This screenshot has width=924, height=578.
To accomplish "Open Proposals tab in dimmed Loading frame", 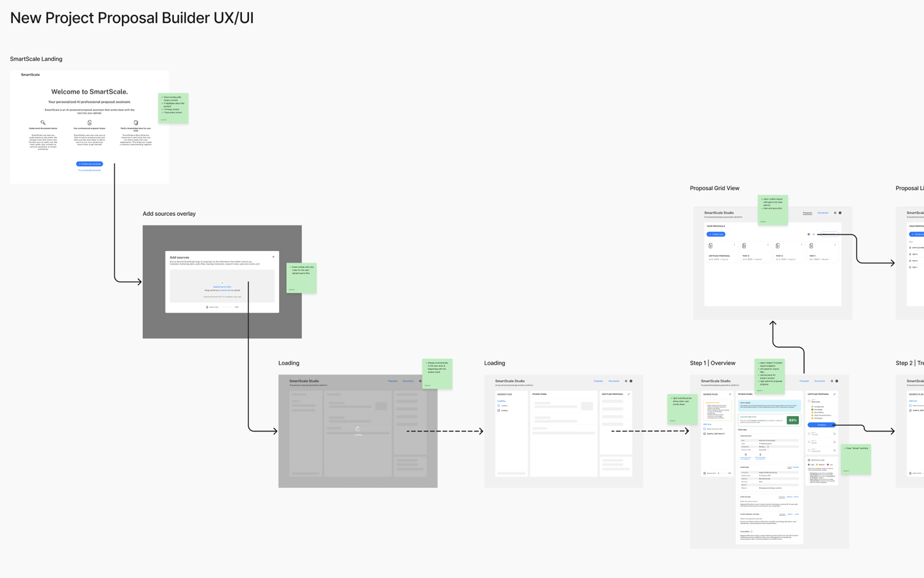I will point(393,381).
